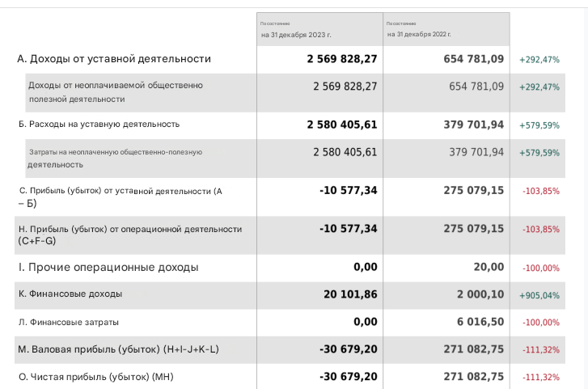Select the 20,00 other operating income value
This screenshot has height=389, width=588.
(490, 267)
